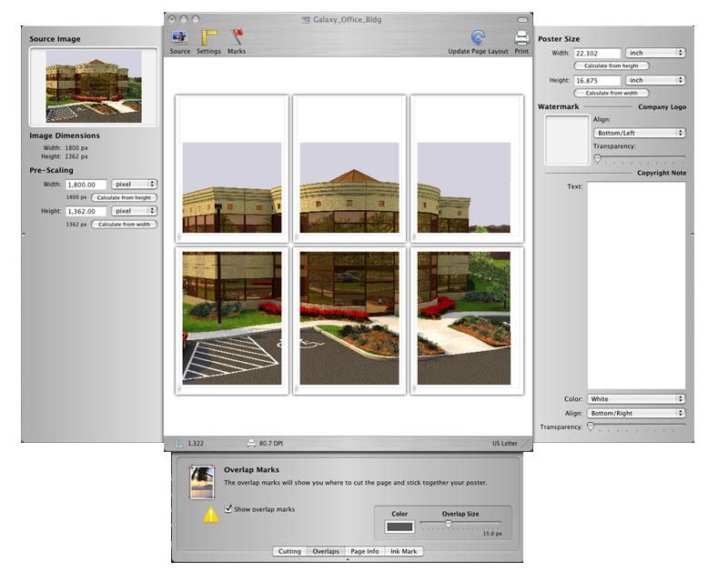Select the bottom-middle page with handicap symbol

tap(349, 321)
